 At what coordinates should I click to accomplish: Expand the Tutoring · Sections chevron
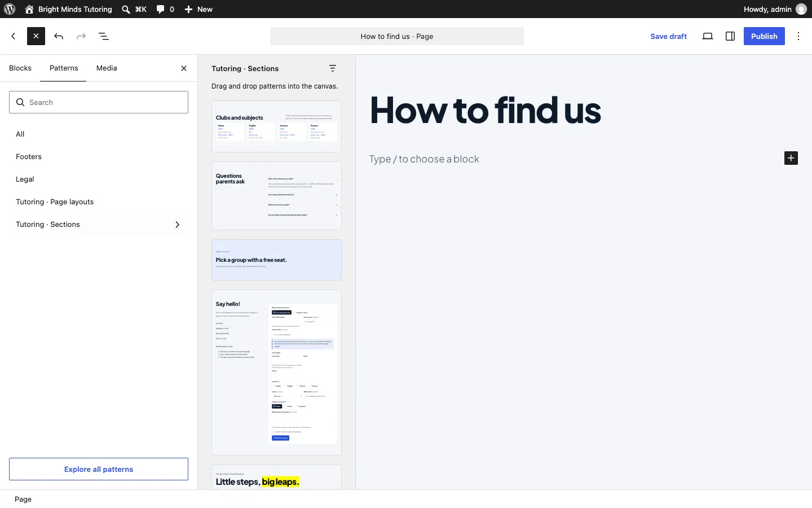(x=178, y=225)
